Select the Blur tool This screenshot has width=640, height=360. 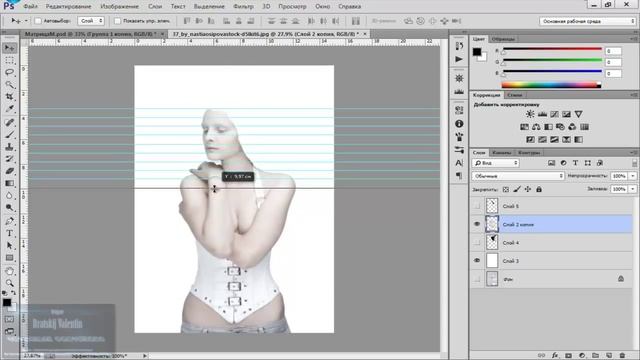tap(9, 196)
